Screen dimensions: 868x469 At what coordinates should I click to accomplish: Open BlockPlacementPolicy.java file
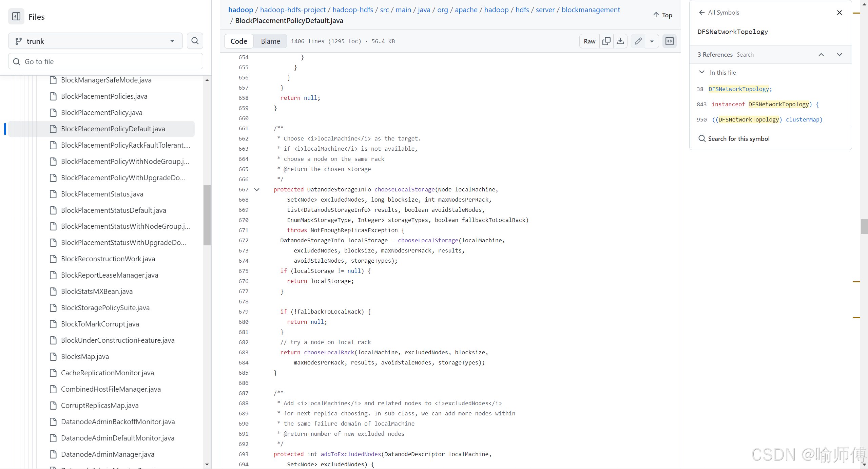[x=102, y=113]
